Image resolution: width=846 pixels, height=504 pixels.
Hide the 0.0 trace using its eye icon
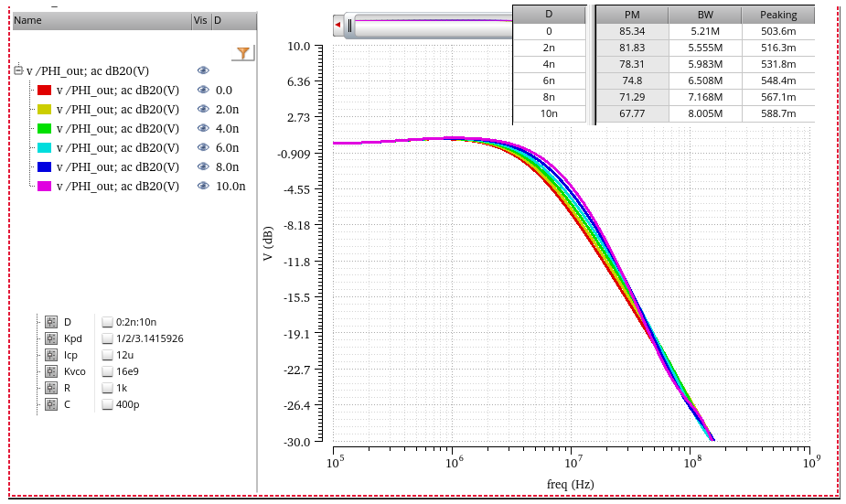pyautogui.click(x=203, y=91)
